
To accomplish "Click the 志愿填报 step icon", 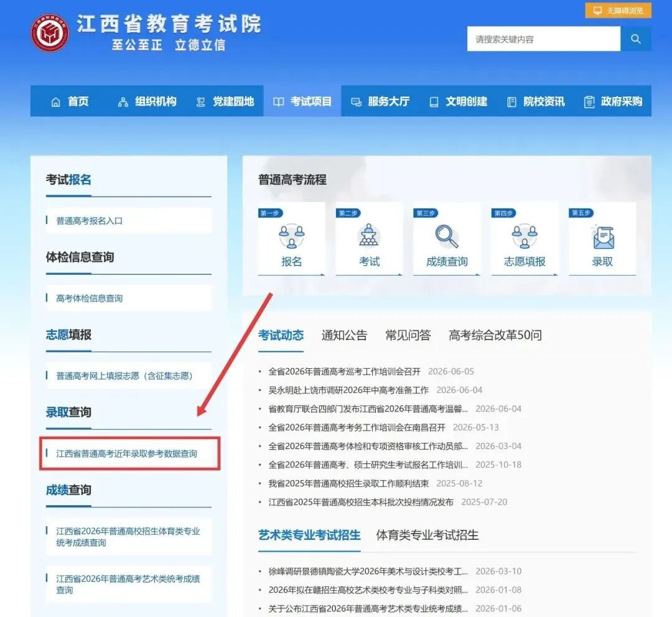I will (525, 236).
